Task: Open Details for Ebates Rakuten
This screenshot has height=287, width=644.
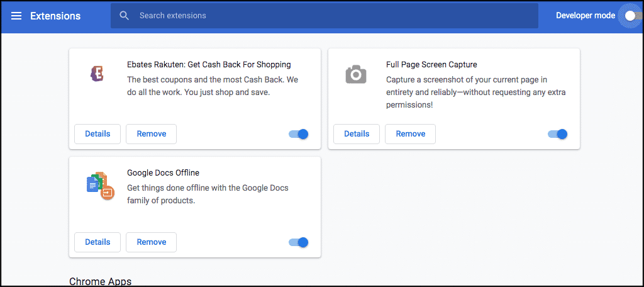Action: coord(97,134)
